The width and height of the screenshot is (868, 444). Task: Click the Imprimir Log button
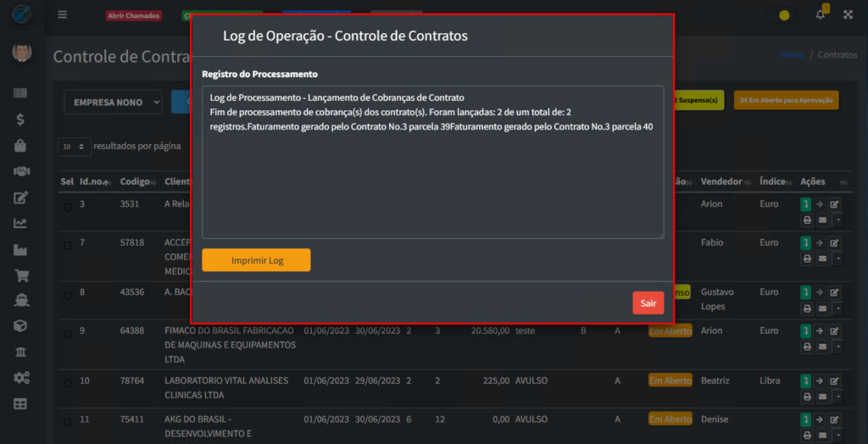tap(256, 260)
